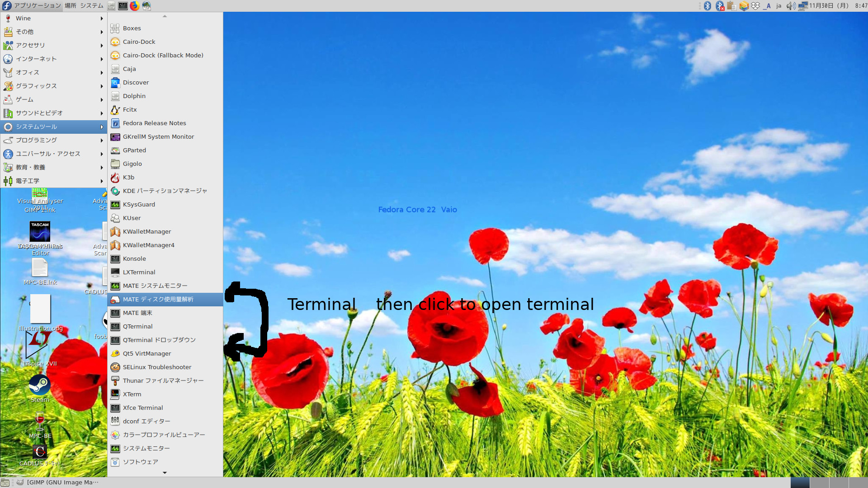Expand the グラフィックス submenu
The height and width of the screenshot is (488, 868).
(x=53, y=86)
